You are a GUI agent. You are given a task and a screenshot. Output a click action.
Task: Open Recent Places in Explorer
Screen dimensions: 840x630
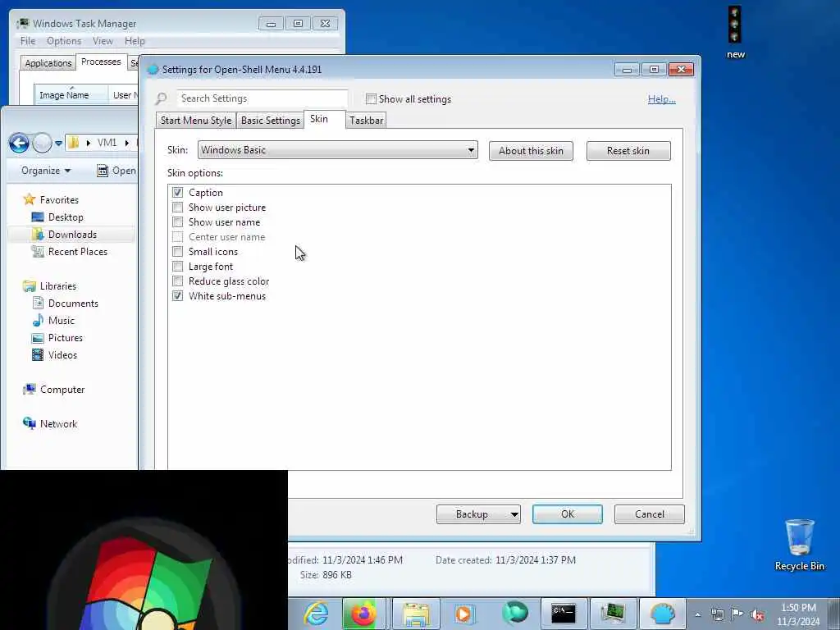point(78,252)
